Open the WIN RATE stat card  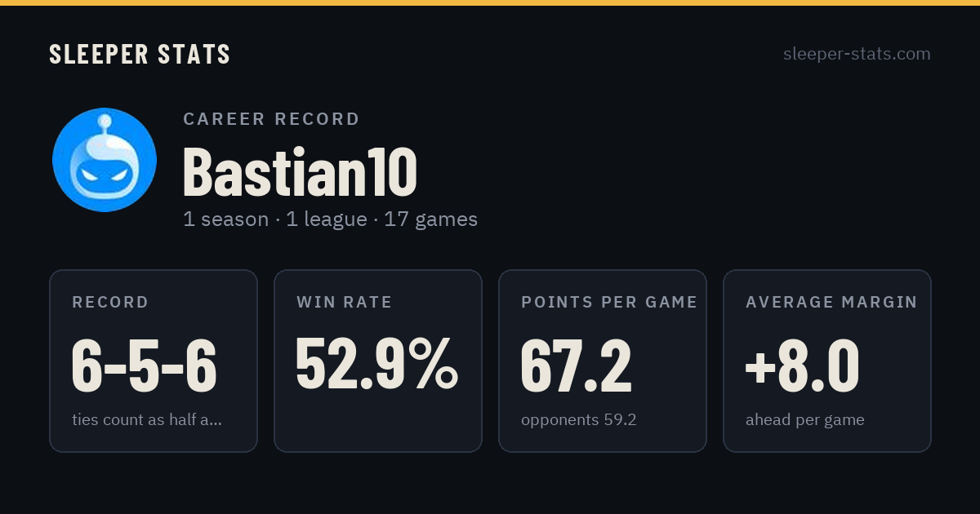point(378,361)
